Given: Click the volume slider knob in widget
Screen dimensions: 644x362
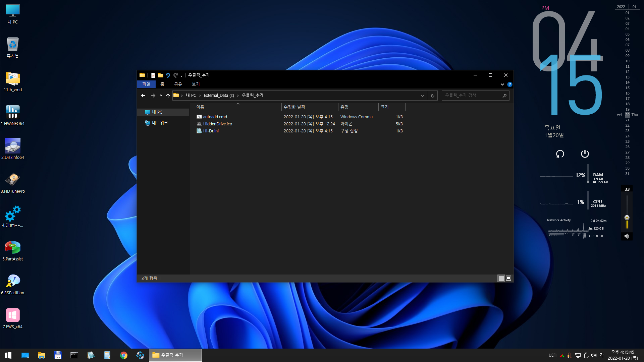Looking at the screenshot, I should click(x=627, y=218).
